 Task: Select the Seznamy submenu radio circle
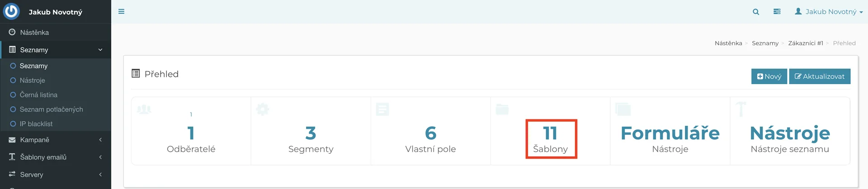(x=13, y=66)
